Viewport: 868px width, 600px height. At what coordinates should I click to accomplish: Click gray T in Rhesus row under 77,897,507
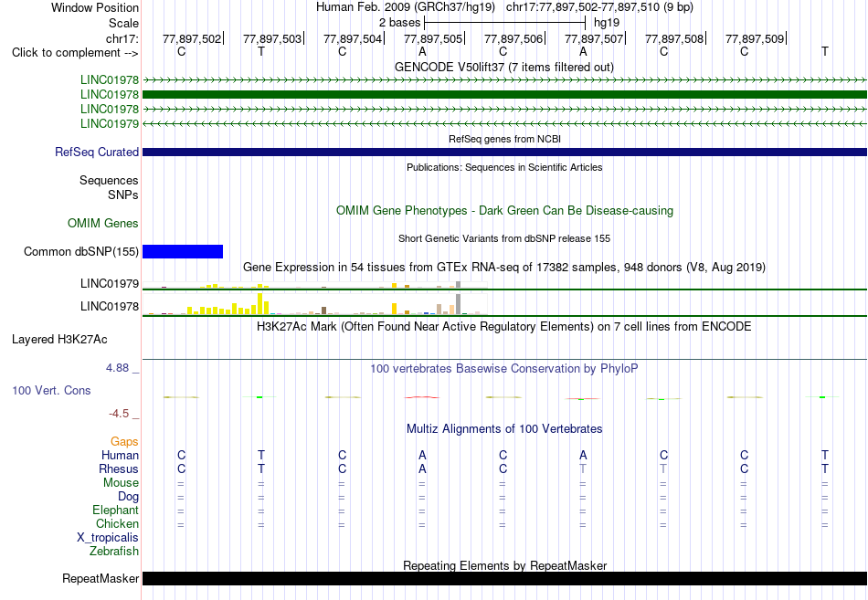[583, 468]
